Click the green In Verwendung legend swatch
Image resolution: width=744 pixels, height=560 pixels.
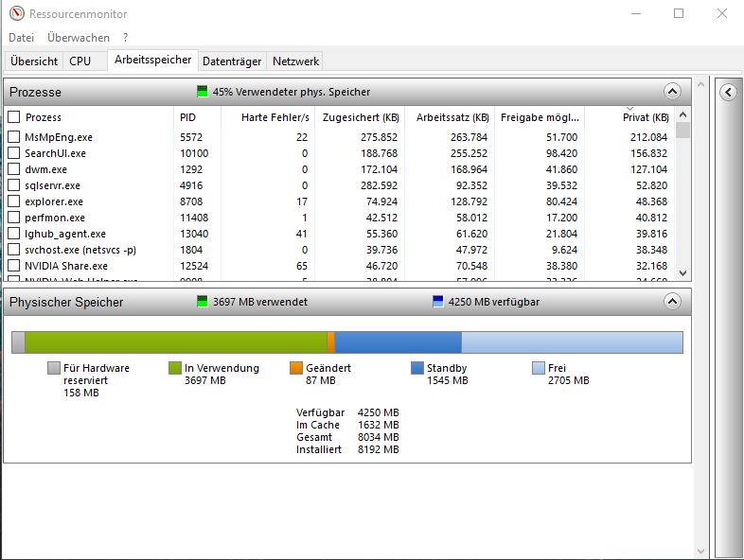[175, 367]
